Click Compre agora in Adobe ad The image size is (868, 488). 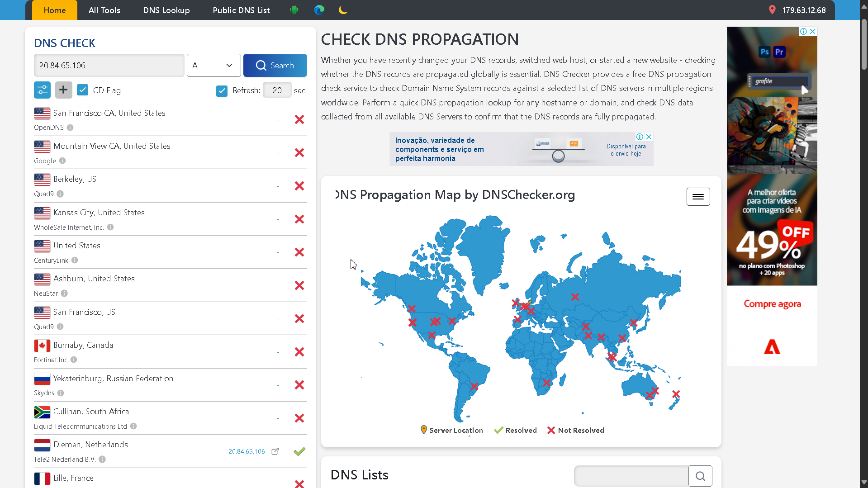coord(772,304)
